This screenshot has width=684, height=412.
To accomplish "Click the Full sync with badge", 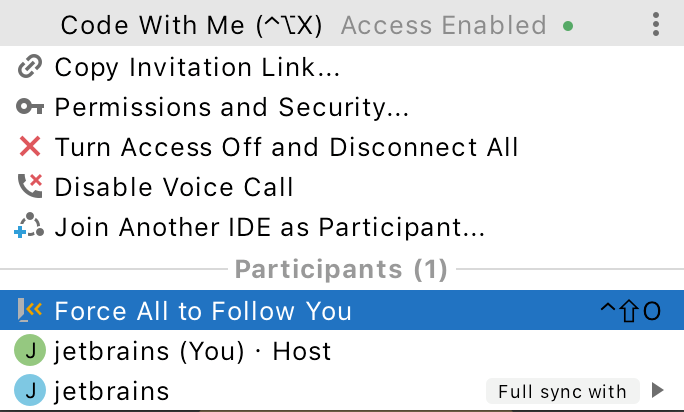I will (562, 391).
